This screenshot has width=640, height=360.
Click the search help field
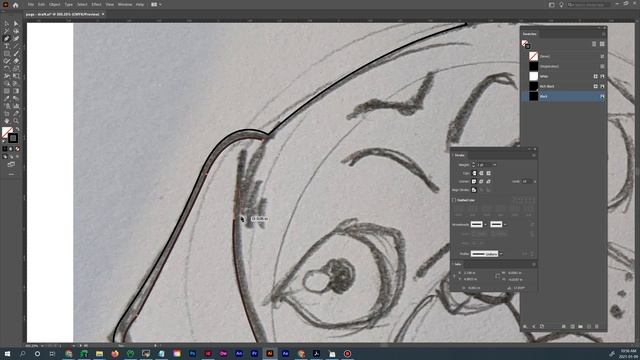(588, 4)
